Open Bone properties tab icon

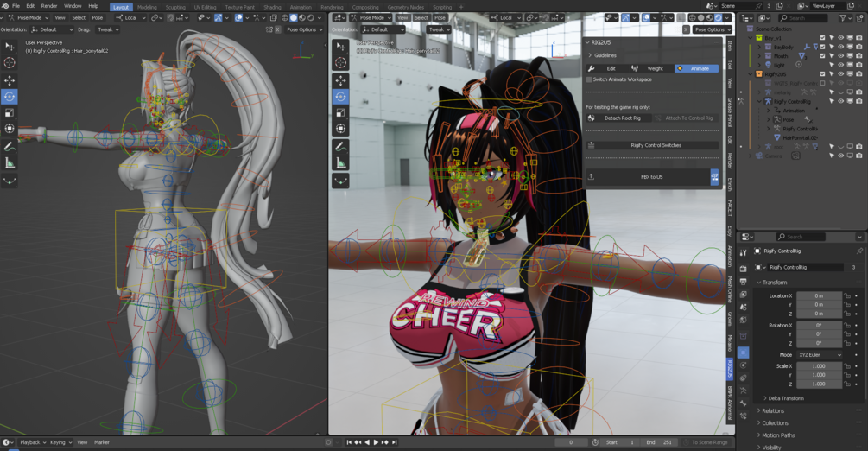744,403
